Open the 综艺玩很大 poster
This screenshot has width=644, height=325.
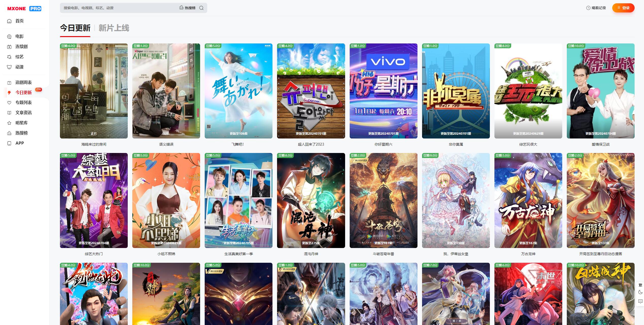[528, 91]
